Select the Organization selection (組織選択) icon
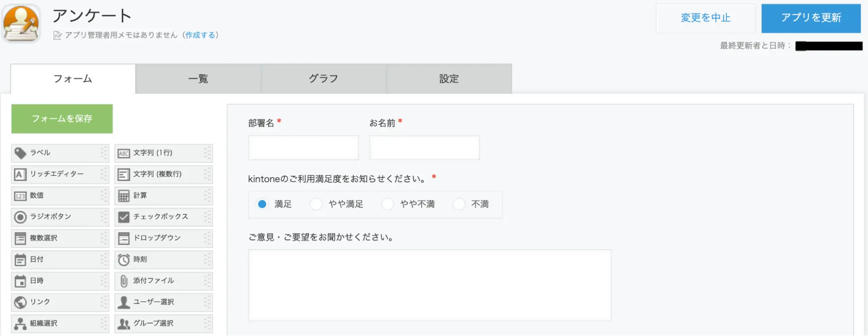The height and width of the screenshot is (336, 868). [x=20, y=323]
